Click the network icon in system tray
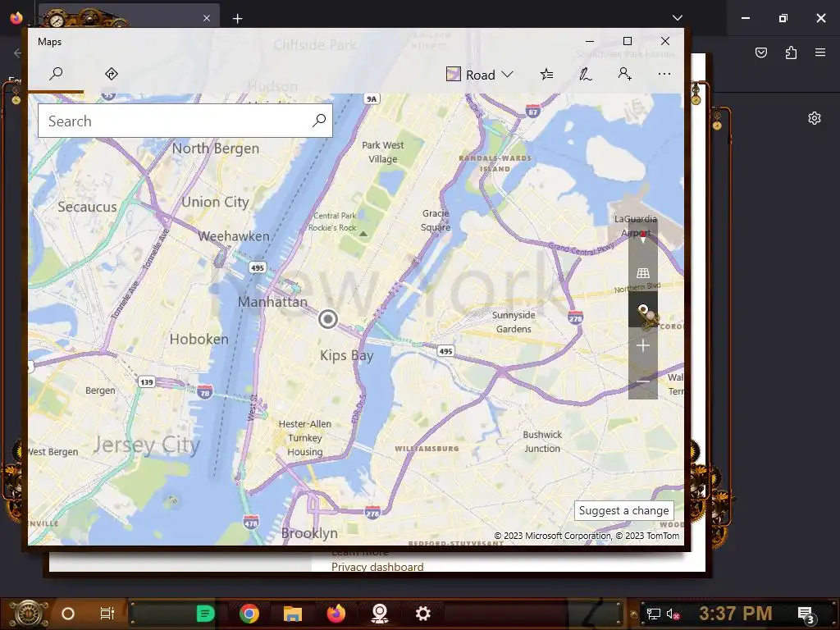Screen dimensions: 840x630 653,614
